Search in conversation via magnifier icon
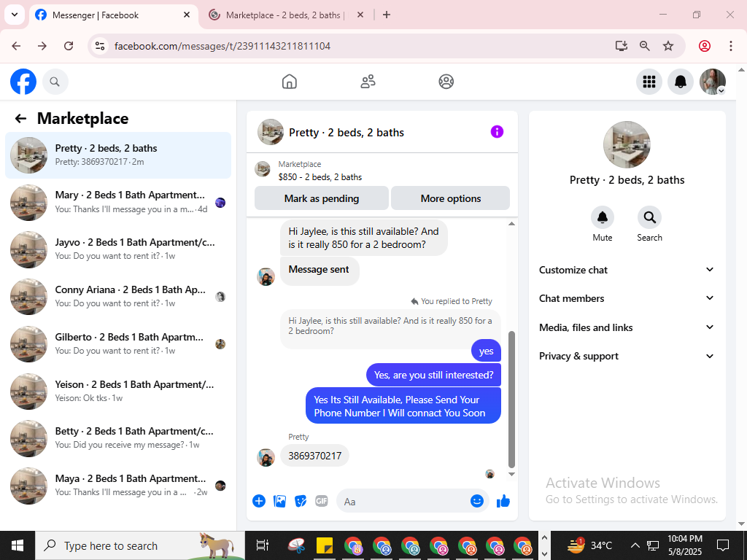 coord(649,217)
